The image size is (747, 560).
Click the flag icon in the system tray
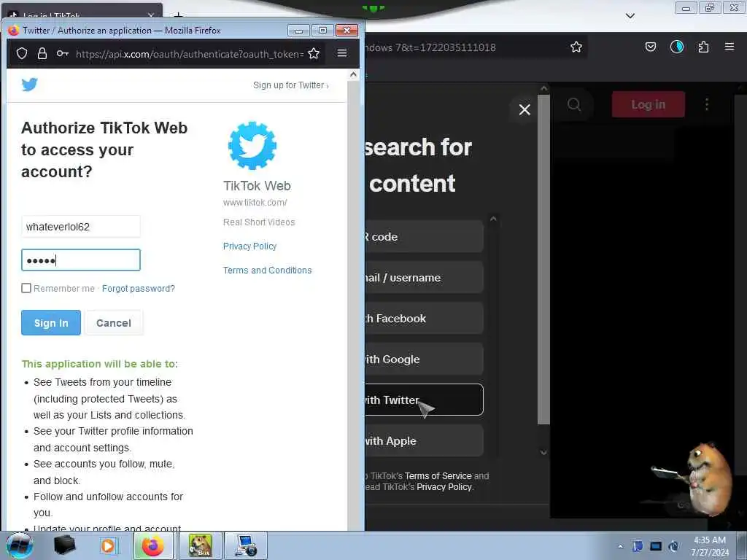(x=638, y=546)
